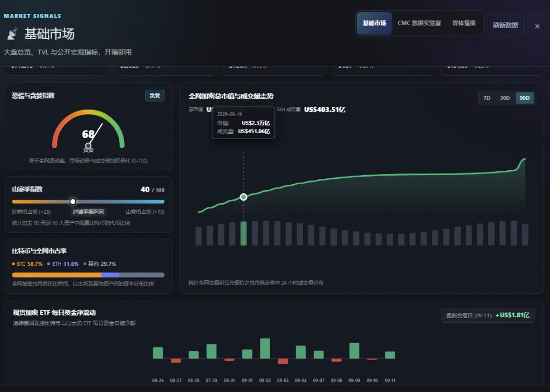Click the "其他 29.7%" legend entry
This screenshot has width=550, height=392.
99,264
